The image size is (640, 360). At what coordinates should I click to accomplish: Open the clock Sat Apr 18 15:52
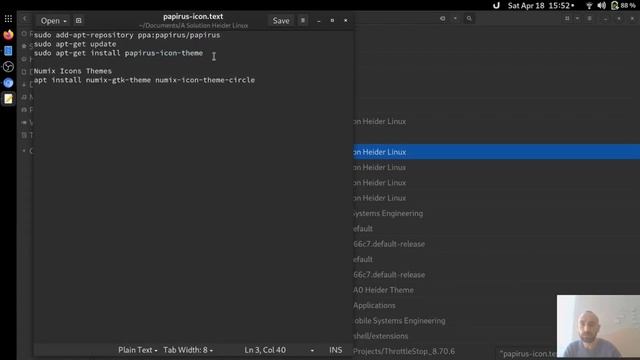pos(541,6)
